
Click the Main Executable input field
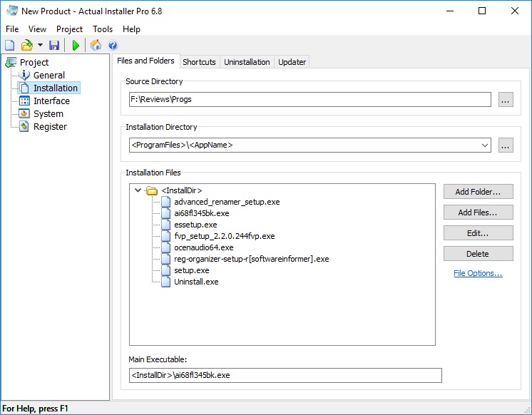click(285, 375)
